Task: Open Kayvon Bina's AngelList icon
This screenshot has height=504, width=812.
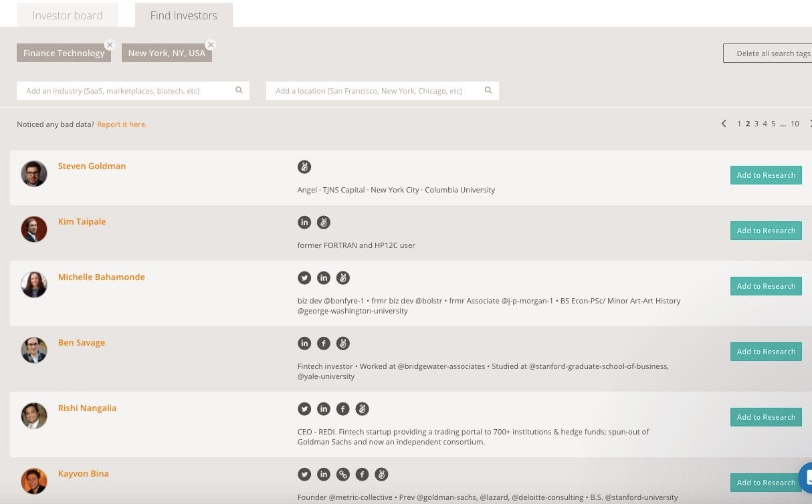Action: (x=381, y=475)
